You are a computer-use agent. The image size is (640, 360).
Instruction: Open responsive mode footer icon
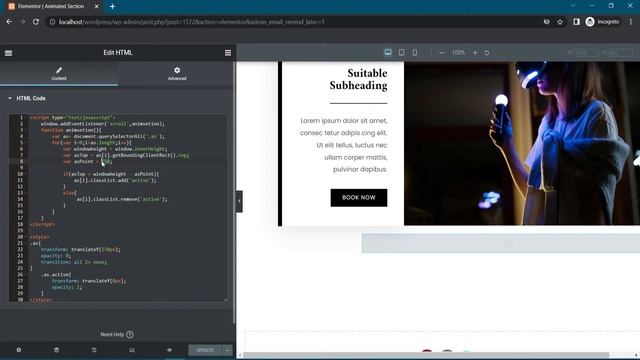tap(131, 350)
